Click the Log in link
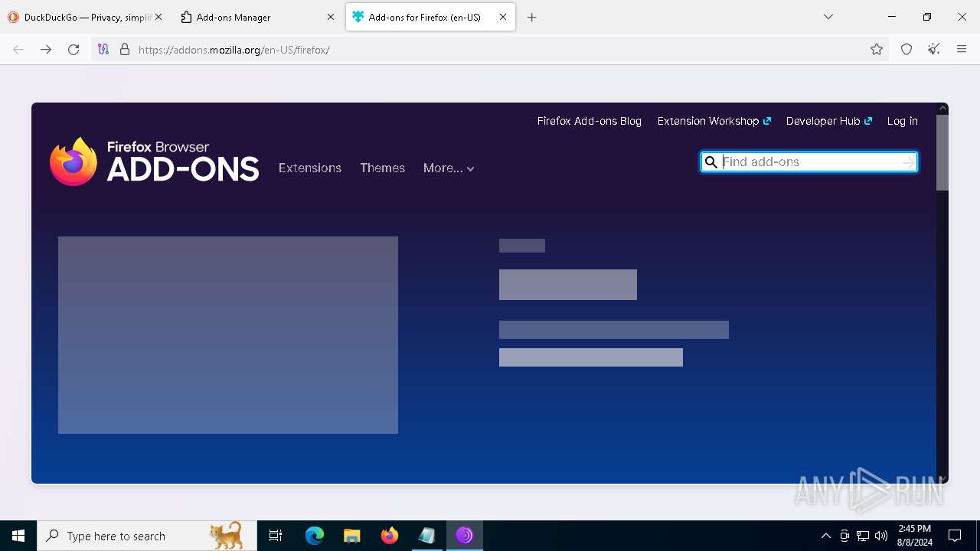This screenshot has width=980, height=551. coord(902,121)
